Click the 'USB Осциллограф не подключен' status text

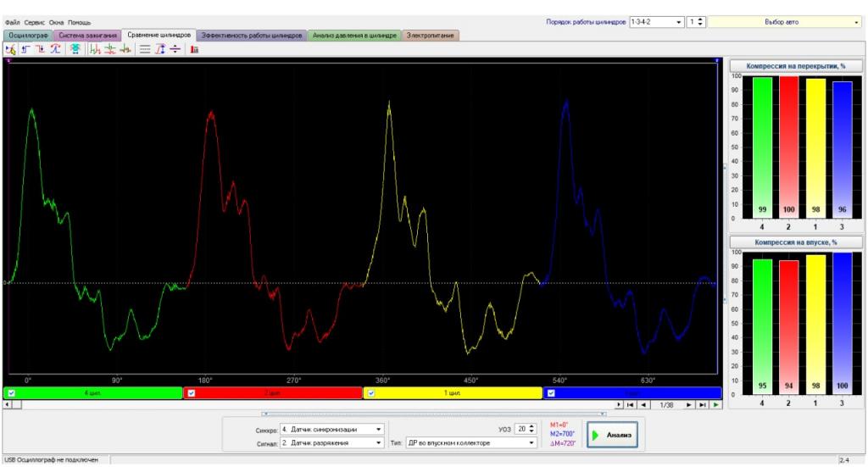(52, 460)
